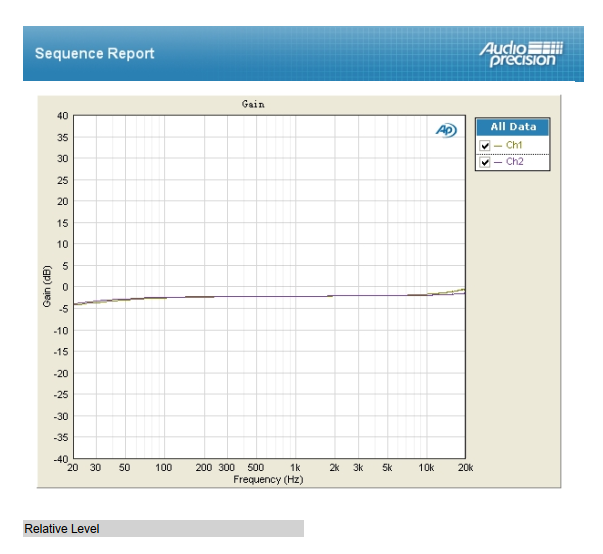The image size is (603, 554).
Task: Click the 1k tick on frequency axis
Action: pyautogui.click(x=295, y=468)
